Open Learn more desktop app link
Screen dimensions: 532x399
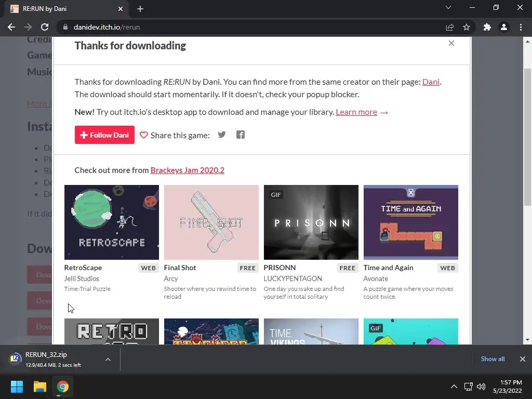(x=356, y=112)
